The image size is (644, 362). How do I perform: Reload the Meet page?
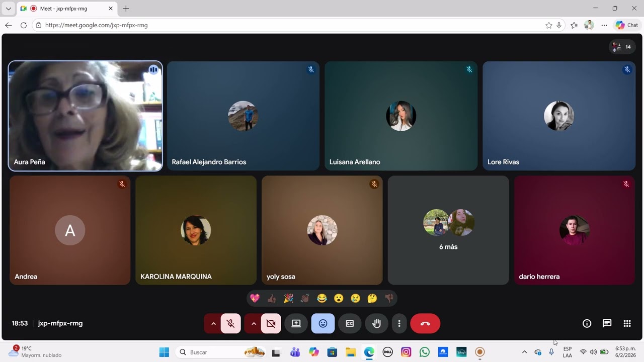(x=24, y=25)
